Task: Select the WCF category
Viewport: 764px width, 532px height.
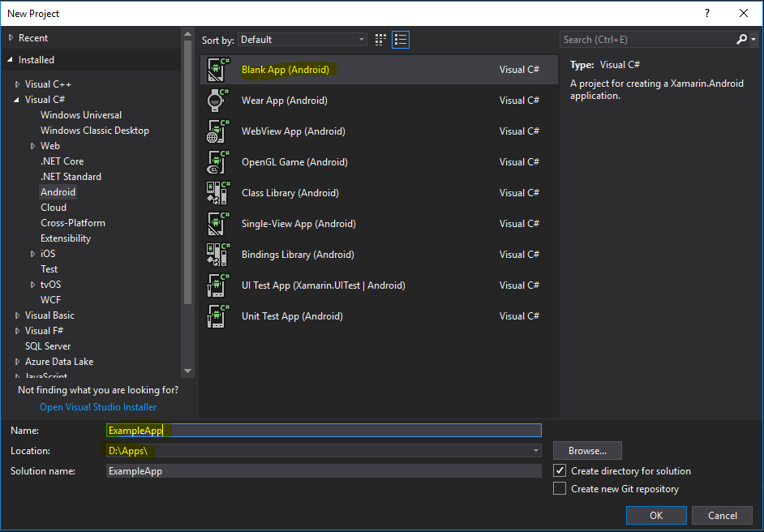Action: [x=50, y=299]
